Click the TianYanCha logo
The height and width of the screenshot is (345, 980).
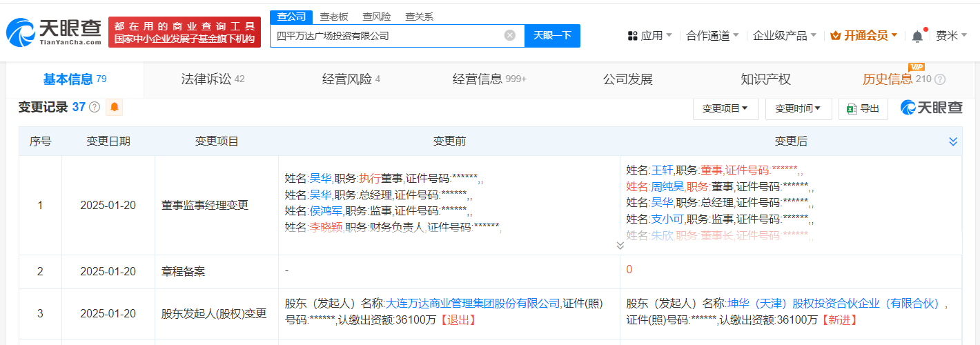point(54,32)
